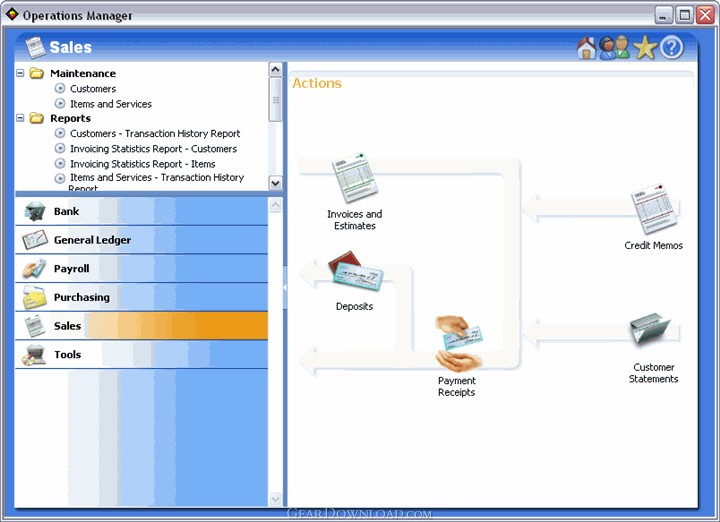Click the sidebar collapse splitter handle
The height and width of the screenshot is (522, 720).
click(x=285, y=287)
